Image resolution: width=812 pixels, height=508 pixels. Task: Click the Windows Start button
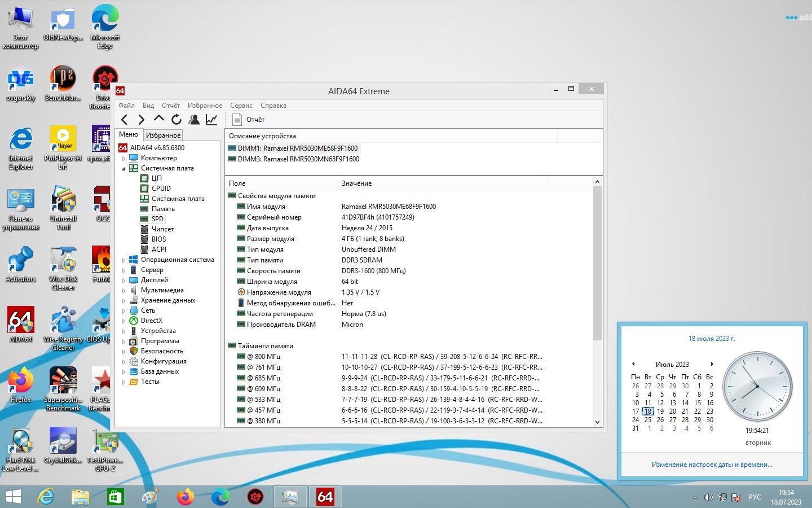coord(13,497)
